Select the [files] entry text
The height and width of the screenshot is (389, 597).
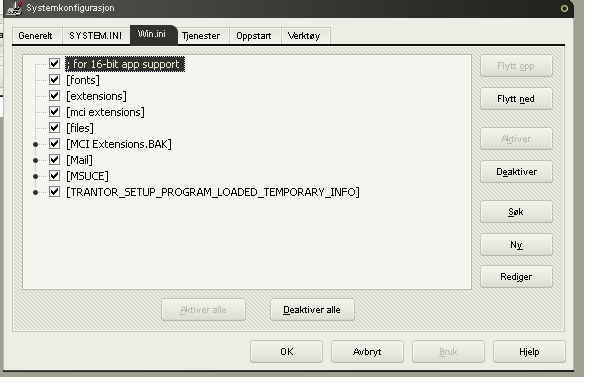pyautogui.click(x=80, y=128)
